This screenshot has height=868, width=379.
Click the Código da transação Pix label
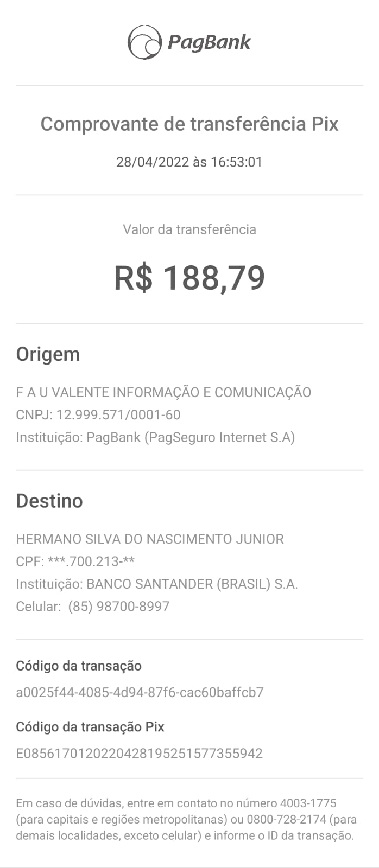click(90, 727)
